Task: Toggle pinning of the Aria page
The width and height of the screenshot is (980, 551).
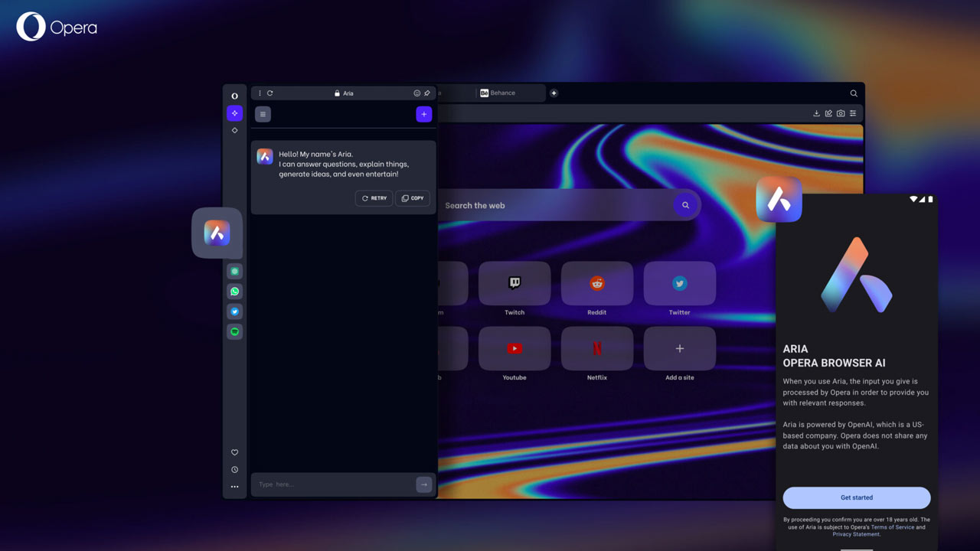Action: [x=426, y=93]
